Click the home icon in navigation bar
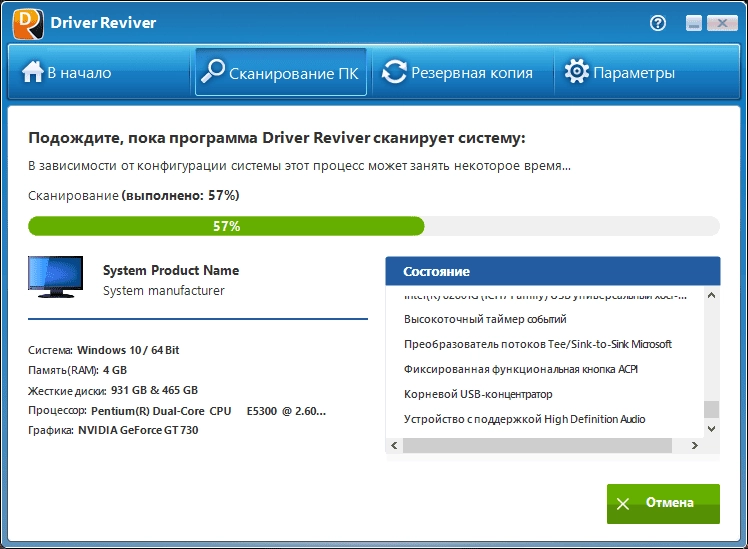This screenshot has width=748, height=549. point(32,72)
